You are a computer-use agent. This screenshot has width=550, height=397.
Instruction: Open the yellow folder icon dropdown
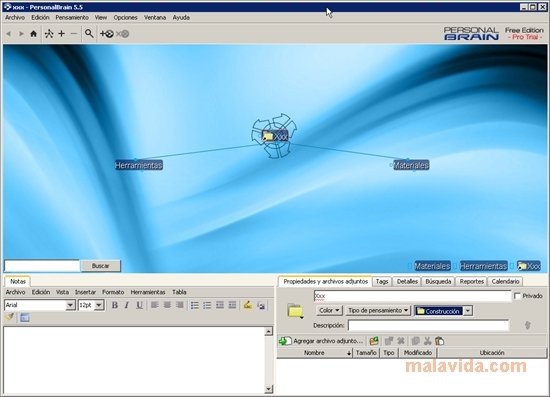[x=295, y=311]
